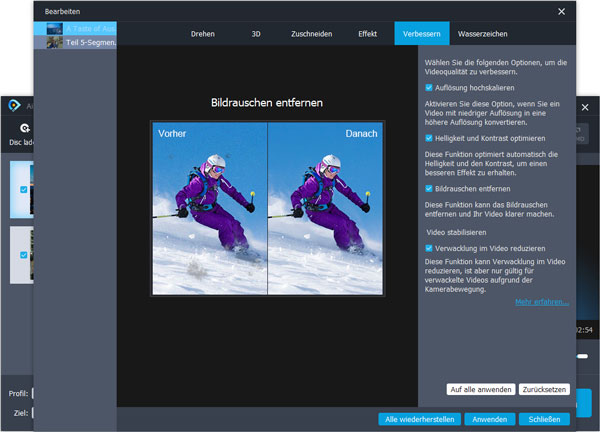
Task: Open the Zuschneiden tab
Action: tap(311, 34)
